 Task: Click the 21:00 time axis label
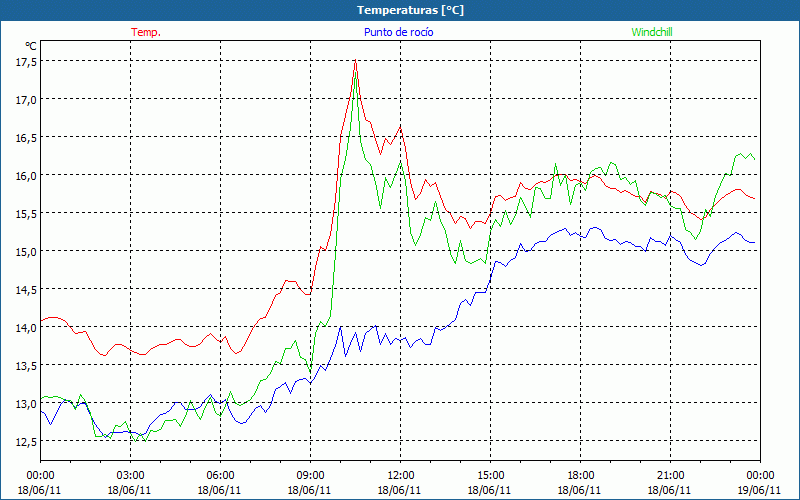click(670, 476)
